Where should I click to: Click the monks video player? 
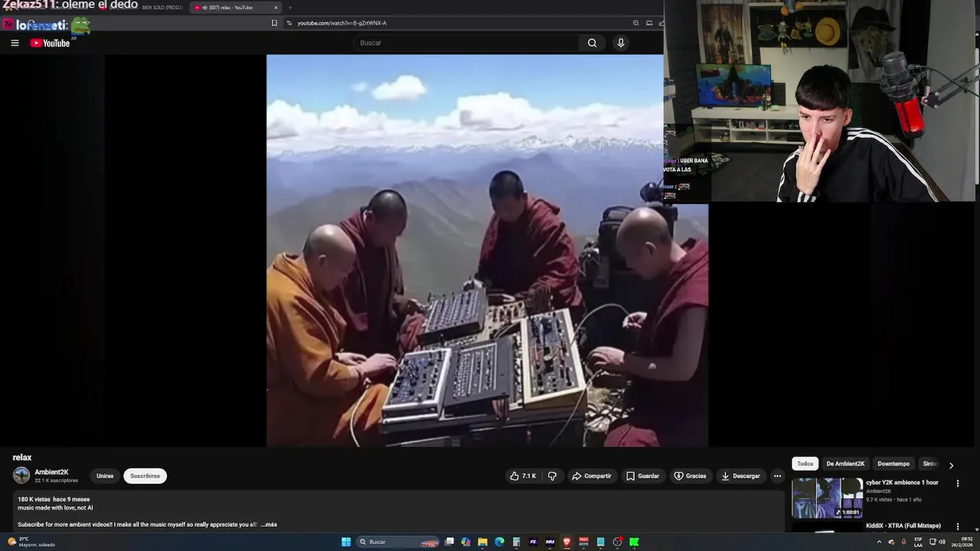pyautogui.click(x=487, y=250)
